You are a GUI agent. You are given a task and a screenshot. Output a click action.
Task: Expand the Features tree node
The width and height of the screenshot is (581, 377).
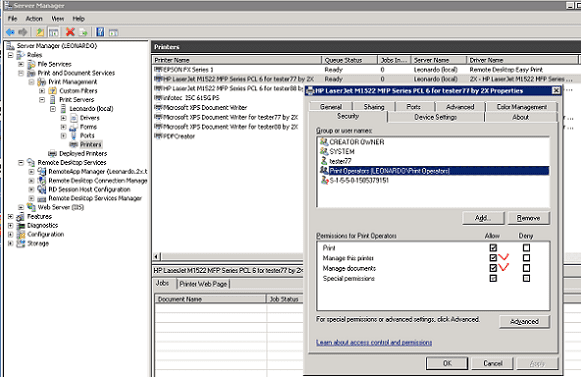[10, 216]
